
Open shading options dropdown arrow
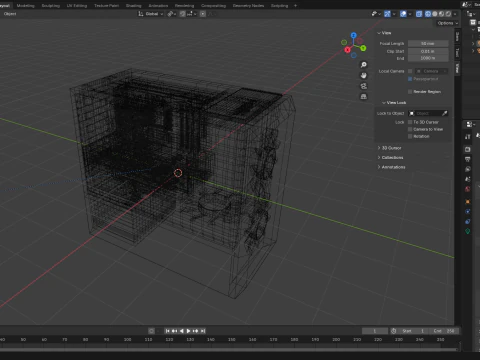tap(455, 14)
